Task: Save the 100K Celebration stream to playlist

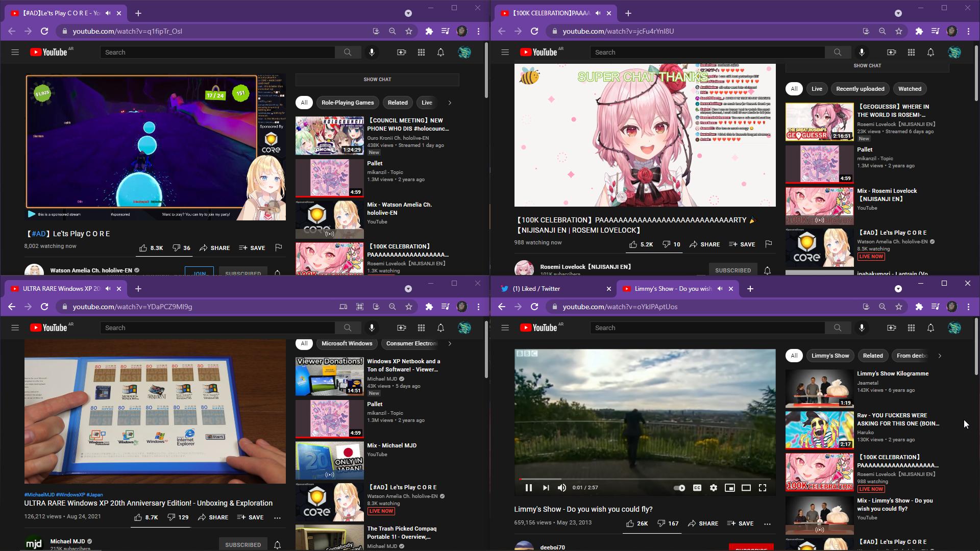Action: 742,244
